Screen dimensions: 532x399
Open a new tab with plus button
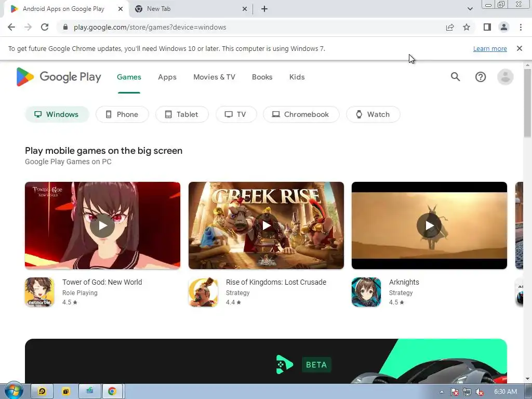click(x=264, y=9)
